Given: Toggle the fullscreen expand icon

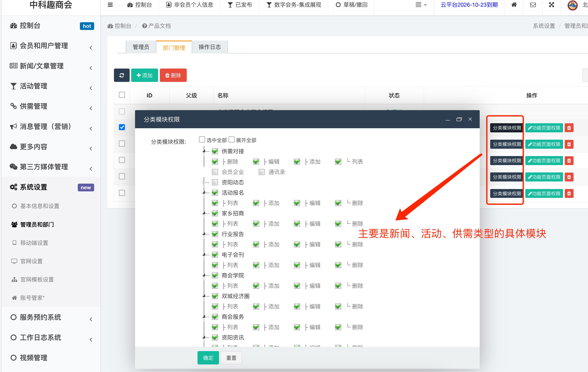Looking at the screenshot, I should pyautogui.click(x=552, y=5).
